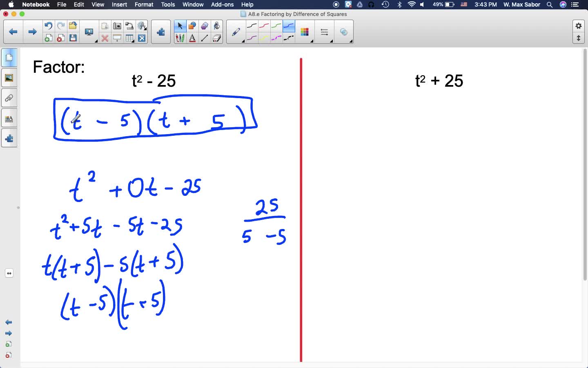Open the Gallery sidebar tab
Viewport: 588px width, 368px height.
coord(9,78)
